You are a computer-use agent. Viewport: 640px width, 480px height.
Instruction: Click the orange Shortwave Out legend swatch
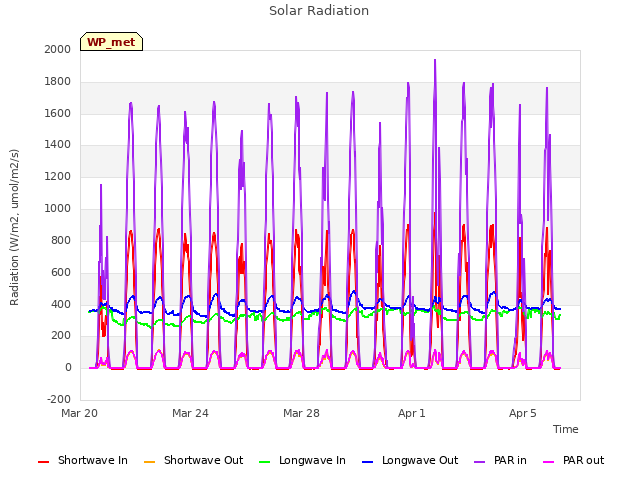point(149,462)
